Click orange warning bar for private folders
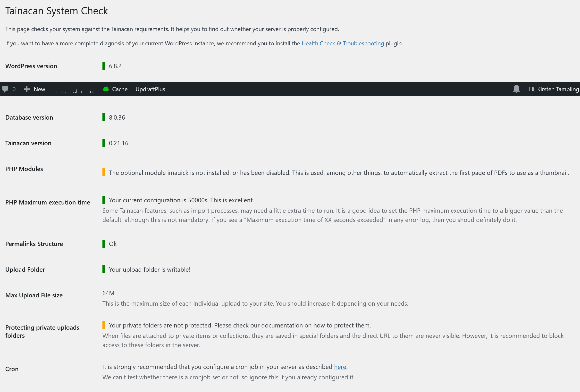Viewport: 580px width, 392px height. tap(104, 325)
